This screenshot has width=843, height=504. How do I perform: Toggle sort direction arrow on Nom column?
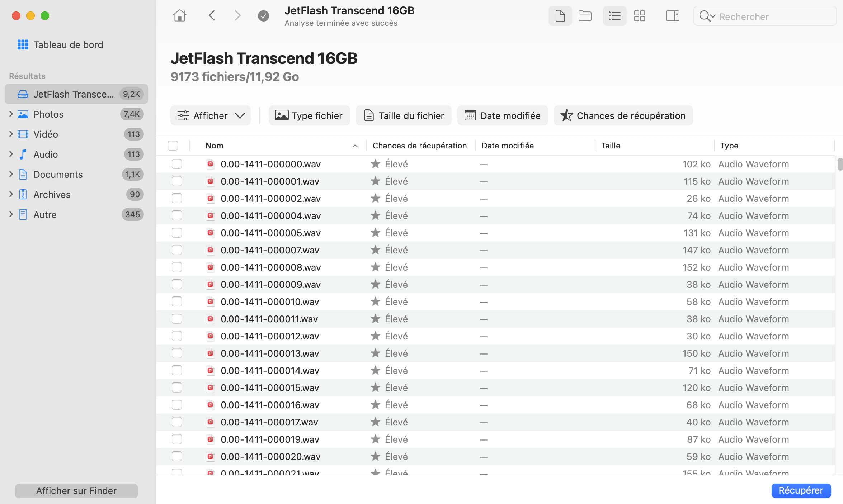click(355, 146)
